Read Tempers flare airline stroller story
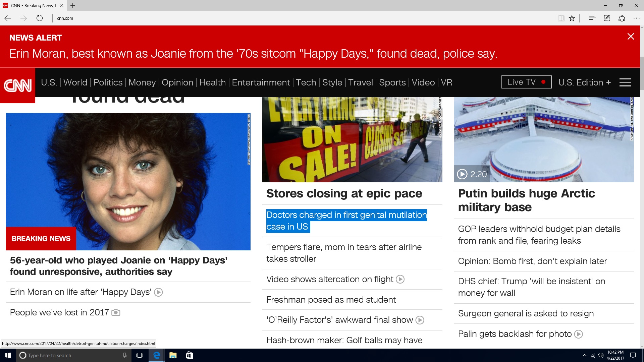This screenshot has height=362, width=644. click(x=344, y=253)
